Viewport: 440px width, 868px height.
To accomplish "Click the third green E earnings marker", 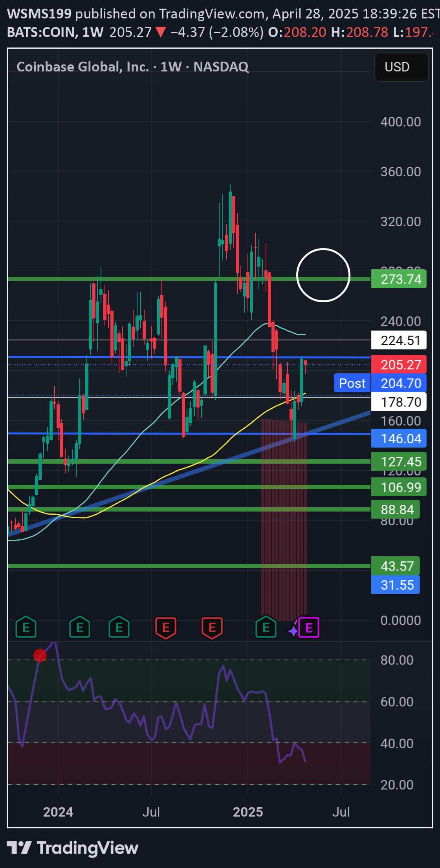I will click(119, 627).
